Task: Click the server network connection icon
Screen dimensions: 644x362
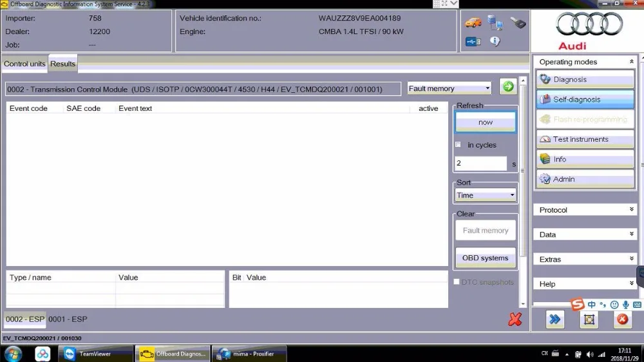Action: click(x=495, y=23)
